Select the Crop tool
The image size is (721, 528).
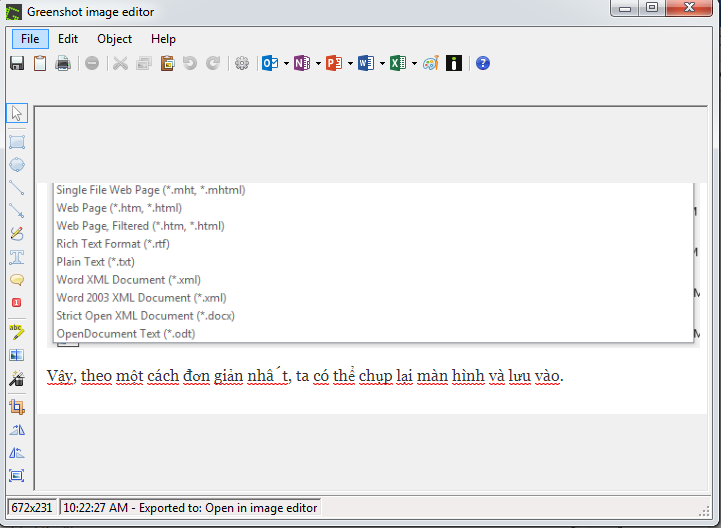[17, 406]
